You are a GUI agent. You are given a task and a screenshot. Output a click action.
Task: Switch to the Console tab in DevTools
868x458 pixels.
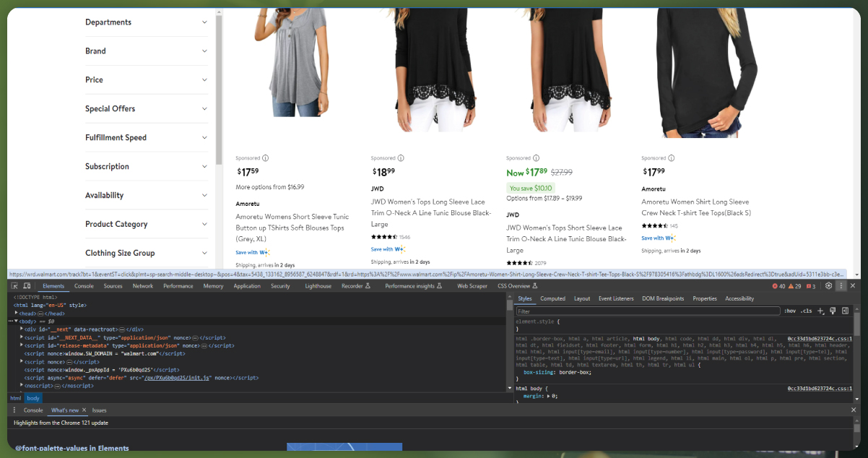pyautogui.click(x=84, y=286)
